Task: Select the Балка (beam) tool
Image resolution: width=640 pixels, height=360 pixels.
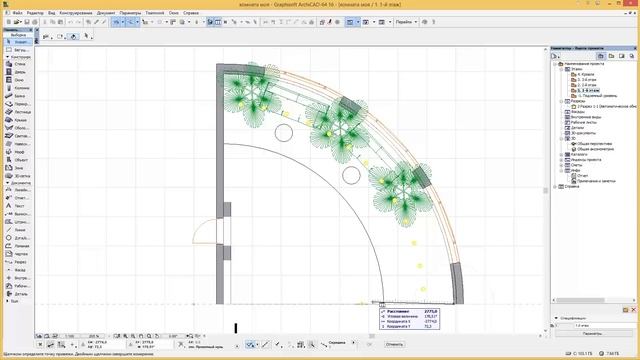Action: pyautogui.click(x=17, y=96)
